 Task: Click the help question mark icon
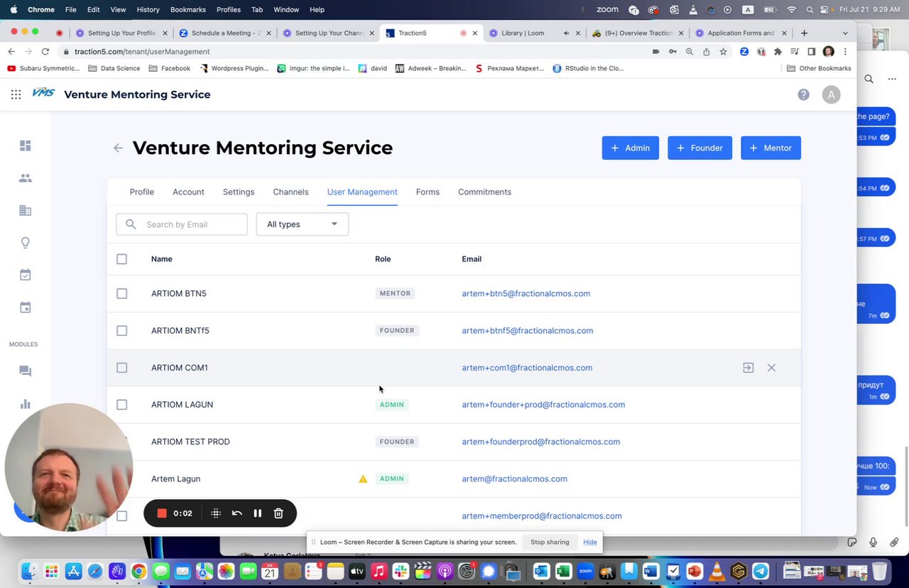pos(803,94)
